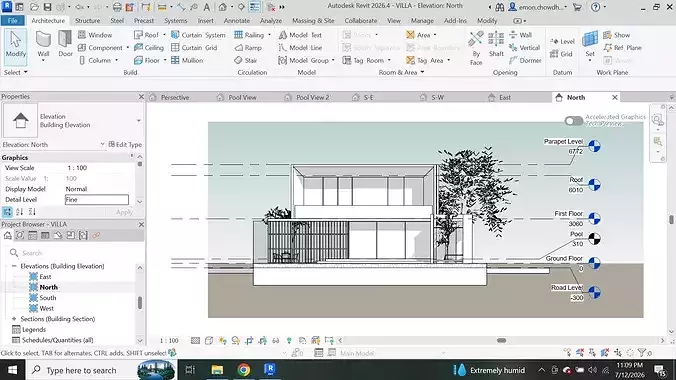Viewport: 676px width, 380px height.
Task: Open the West elevation in browser
Action: click(x=47, y=308)
